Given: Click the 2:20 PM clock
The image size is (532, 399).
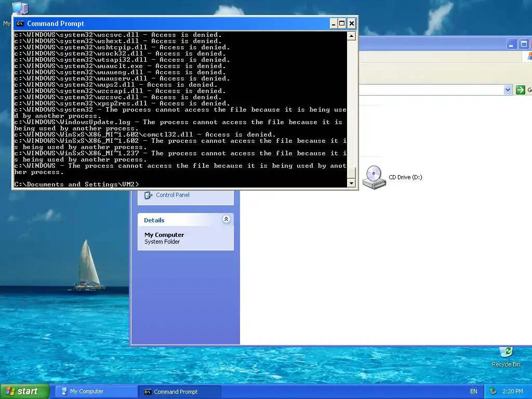Looking at the screenshot, I should click(513, 392).
